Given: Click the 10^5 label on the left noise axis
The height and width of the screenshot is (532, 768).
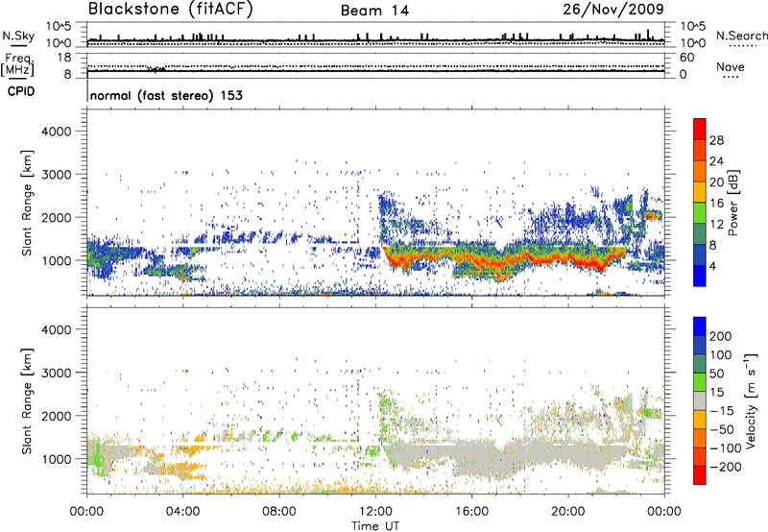Looking at the screenshot, I should coord(59,27).
